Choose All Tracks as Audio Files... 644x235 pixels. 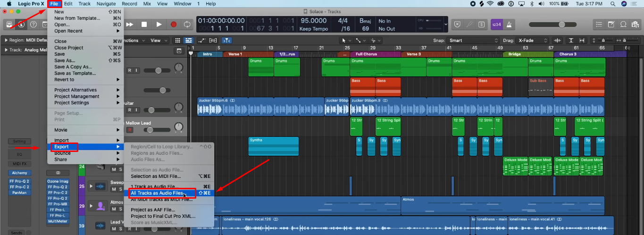169,193
